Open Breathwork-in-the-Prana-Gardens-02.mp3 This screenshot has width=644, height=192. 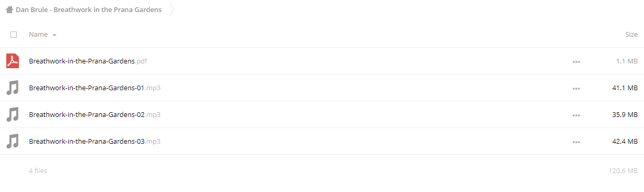tap(94, 114)
